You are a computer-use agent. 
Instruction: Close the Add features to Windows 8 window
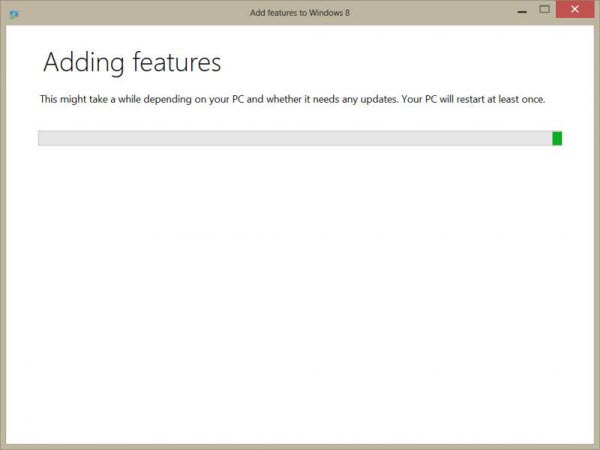point(575,9)
